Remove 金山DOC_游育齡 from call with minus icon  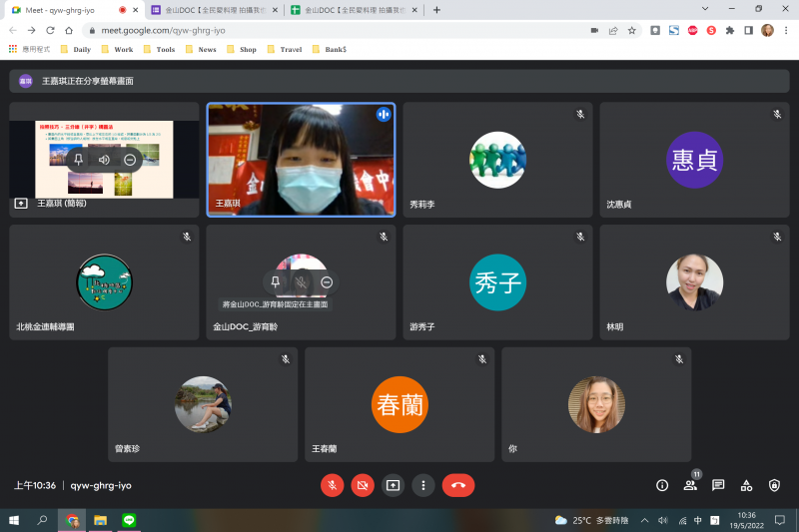[327, 282]
